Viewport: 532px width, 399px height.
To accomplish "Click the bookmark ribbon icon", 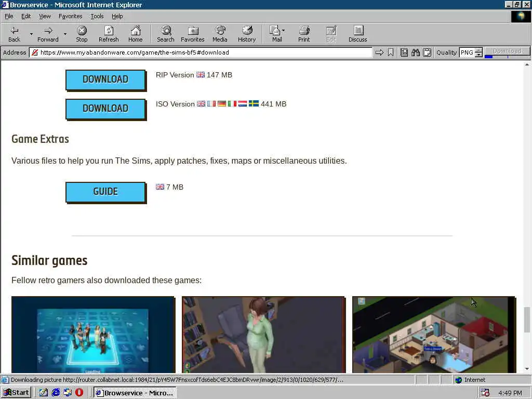I will point(391,52).
